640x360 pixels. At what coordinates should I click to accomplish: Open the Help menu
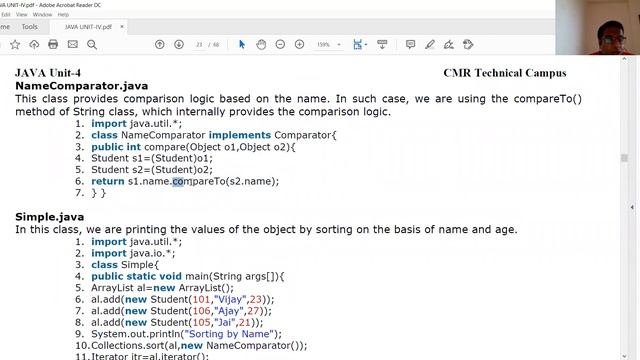(x=63, y=14)
